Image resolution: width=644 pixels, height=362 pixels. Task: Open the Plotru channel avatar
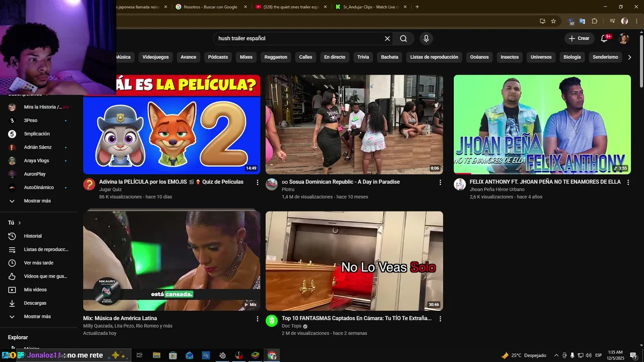272,184
